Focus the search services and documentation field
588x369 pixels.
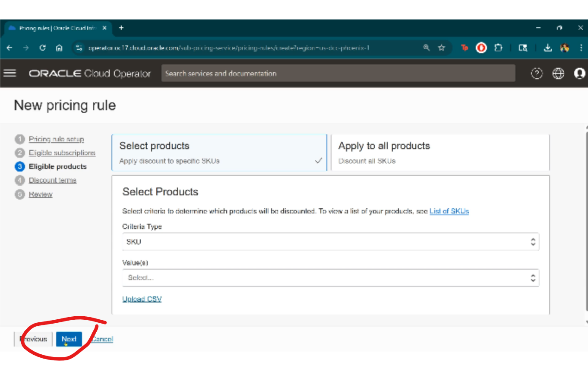(338, 73)
